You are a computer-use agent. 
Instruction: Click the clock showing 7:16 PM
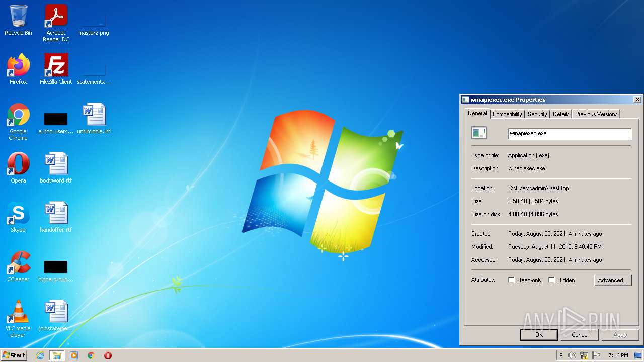[x=618, y=355]
